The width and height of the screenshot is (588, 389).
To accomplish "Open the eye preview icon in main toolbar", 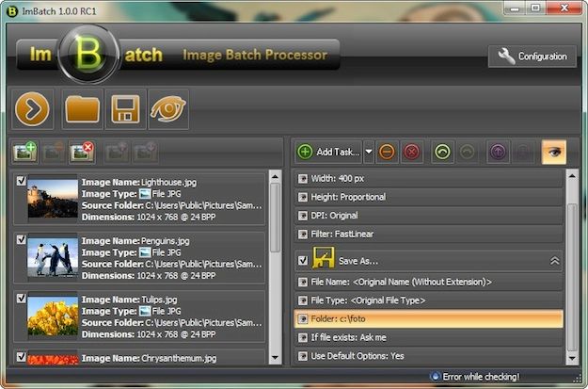I will click(x=168, y=109).
